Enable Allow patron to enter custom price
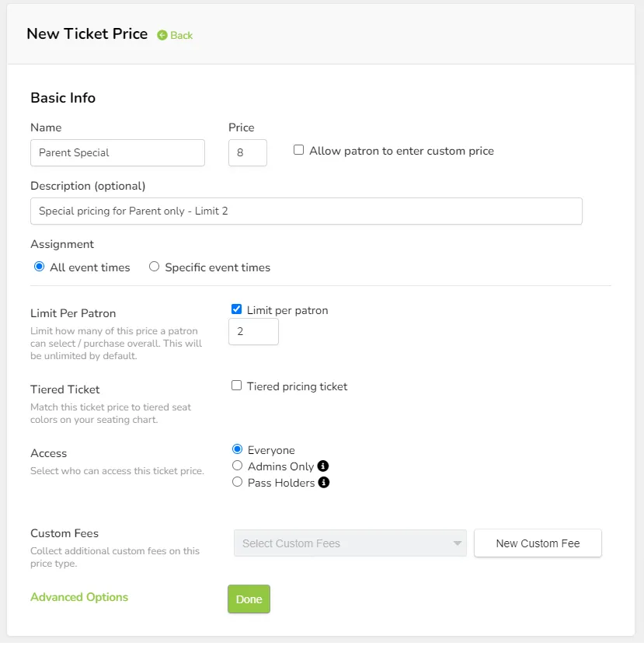The image size is (644, 646). [298, 150]
